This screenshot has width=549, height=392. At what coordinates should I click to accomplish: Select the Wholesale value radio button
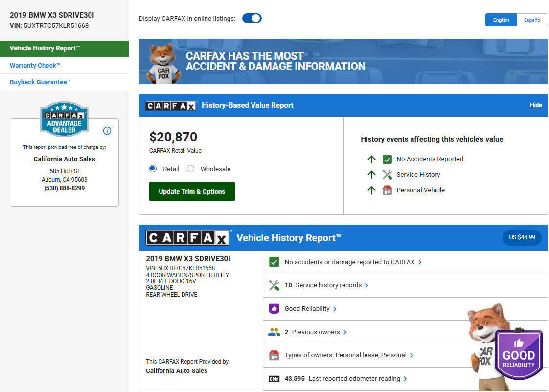191,169
